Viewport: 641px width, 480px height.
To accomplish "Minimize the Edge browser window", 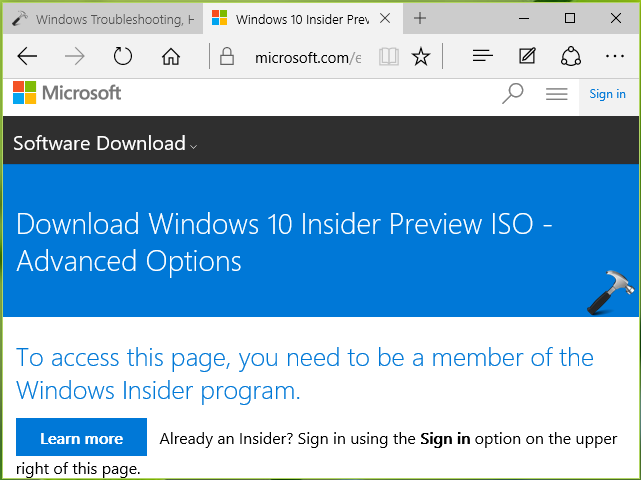I will tap(524, 18).
